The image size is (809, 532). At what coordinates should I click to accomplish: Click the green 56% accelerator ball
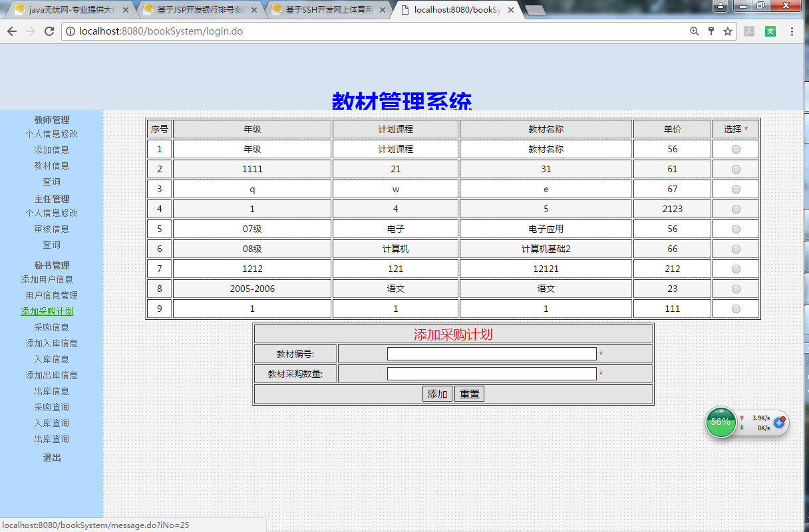click(x=721, y=422)
